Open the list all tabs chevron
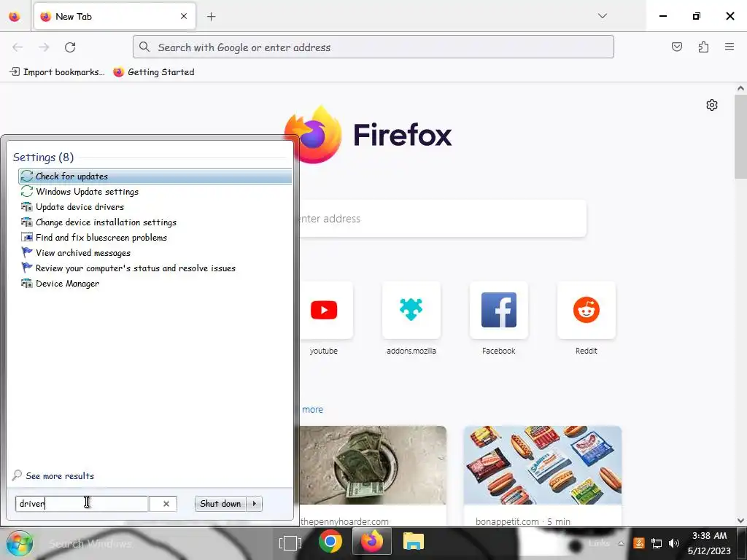Screen dimensions: 747x560 (602, 16)
